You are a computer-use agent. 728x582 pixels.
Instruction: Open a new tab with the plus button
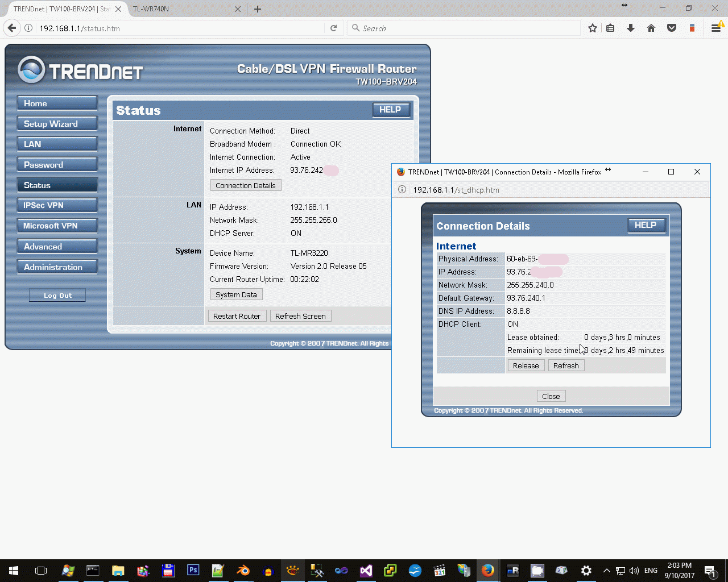click(258, 9)
